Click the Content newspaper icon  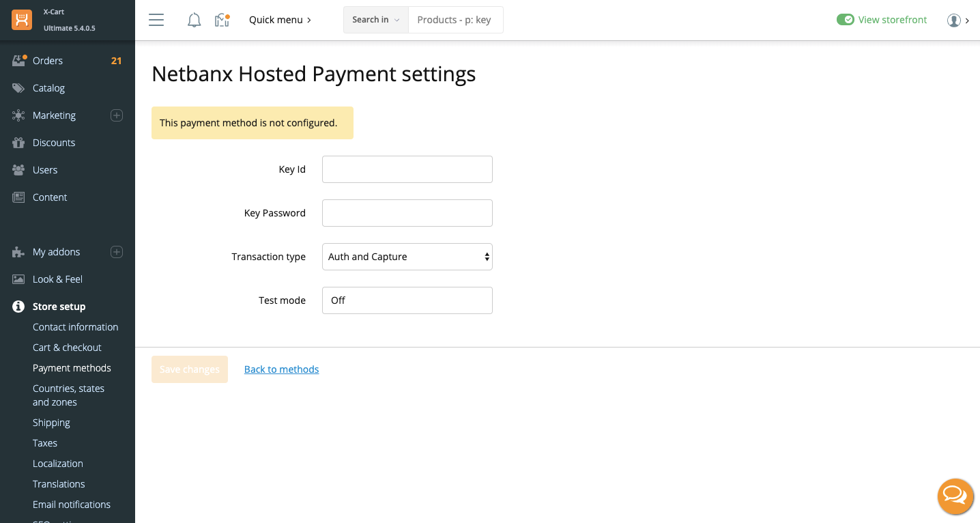tap(18, 197)
